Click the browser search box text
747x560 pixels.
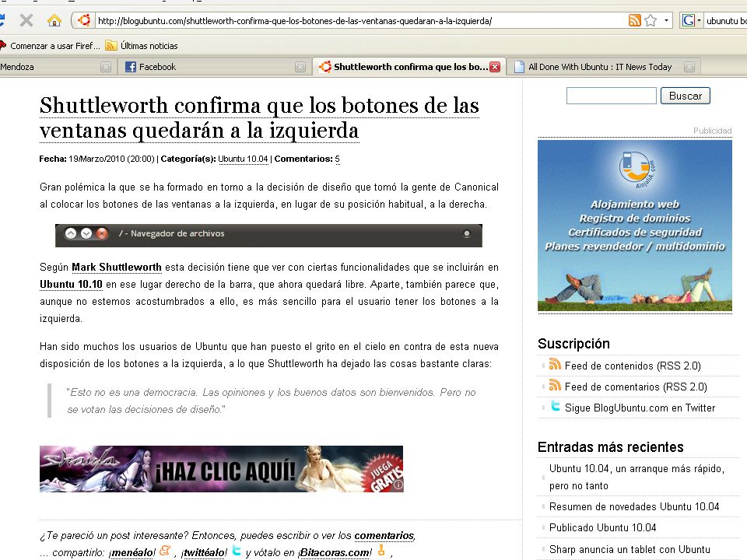point(726,21)
